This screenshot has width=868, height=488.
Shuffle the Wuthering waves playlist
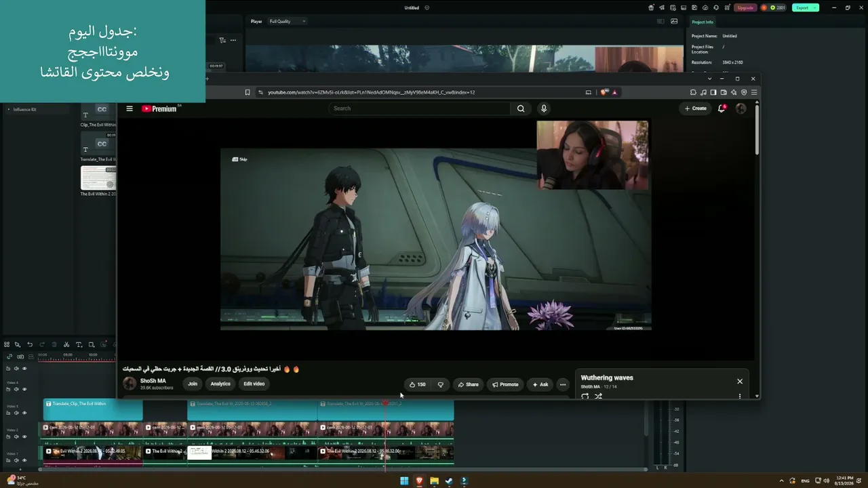coord(598,396)
